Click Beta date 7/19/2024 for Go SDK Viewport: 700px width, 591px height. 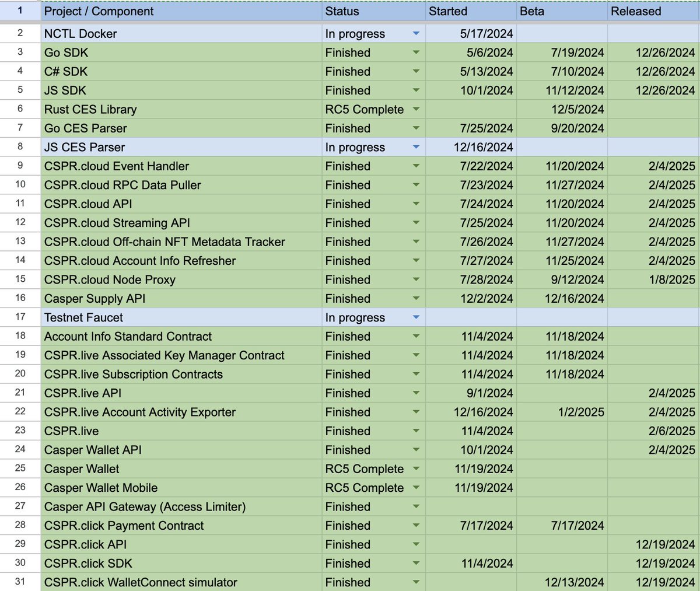click(562, 53)
